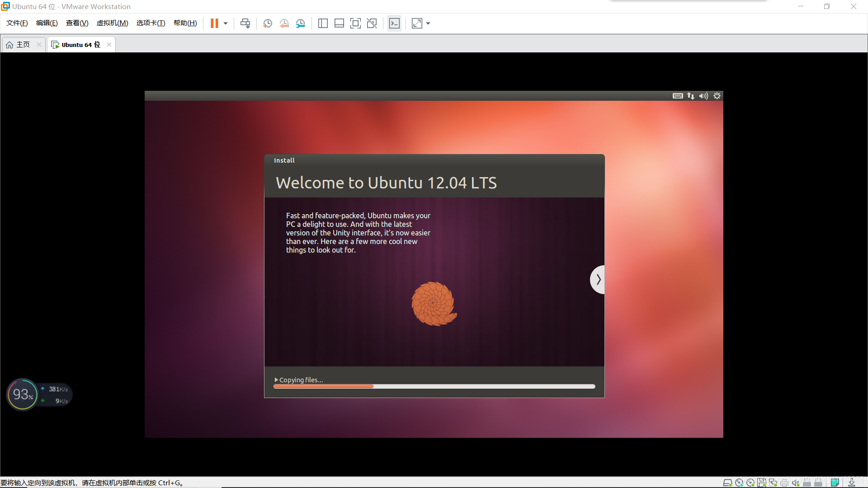Click the 93% memory usage widget
Image resolution: width=868 pixels, height=488 pixels.
(x=23, y=394)
